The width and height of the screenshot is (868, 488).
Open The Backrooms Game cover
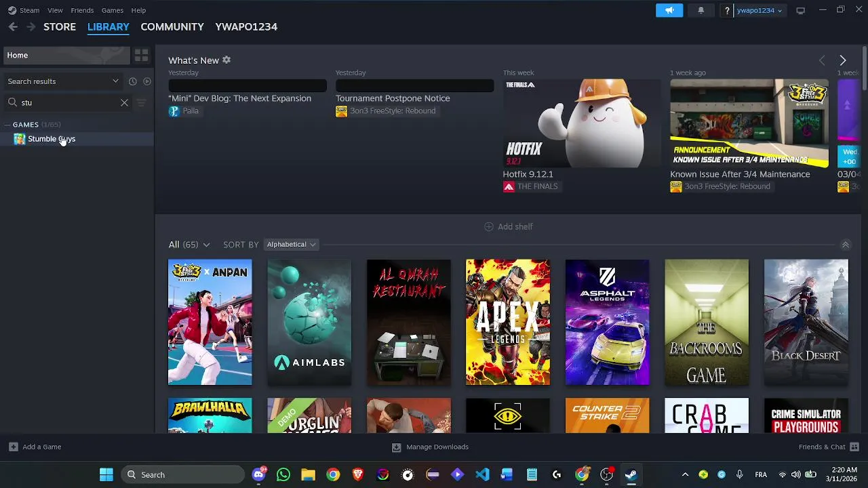point(707,323)
